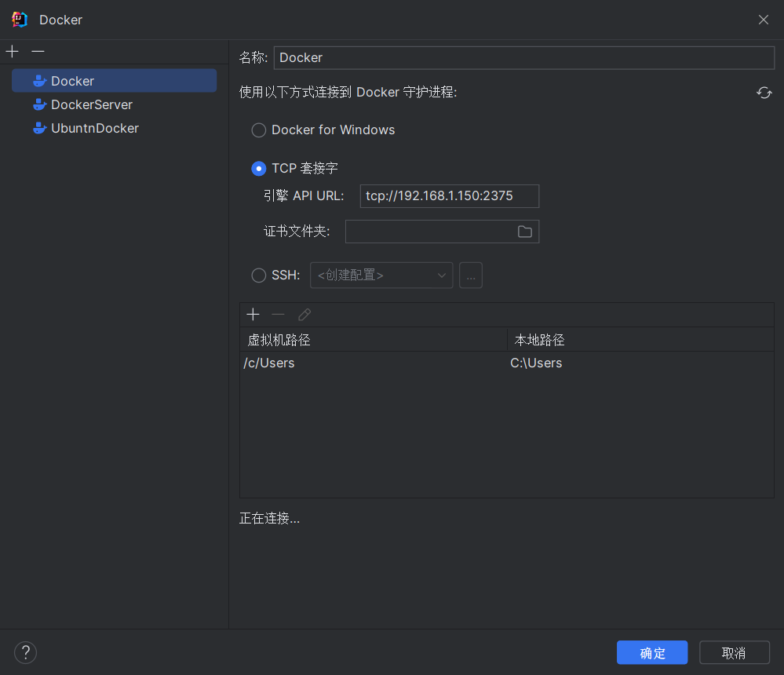The image size is (784, 675).
Task: Click the 名称 name input field
Action: (523, 58)
